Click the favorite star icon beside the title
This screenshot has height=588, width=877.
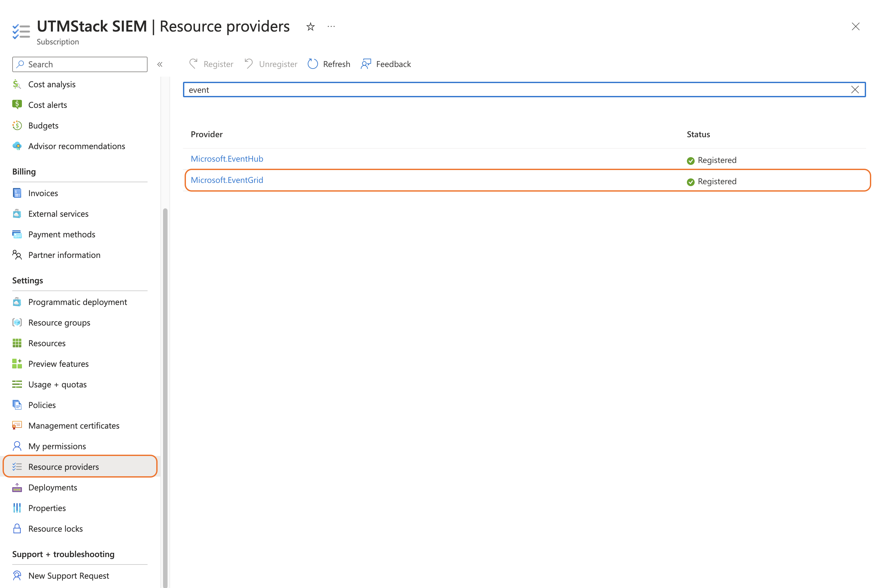(x=310, y=27)
